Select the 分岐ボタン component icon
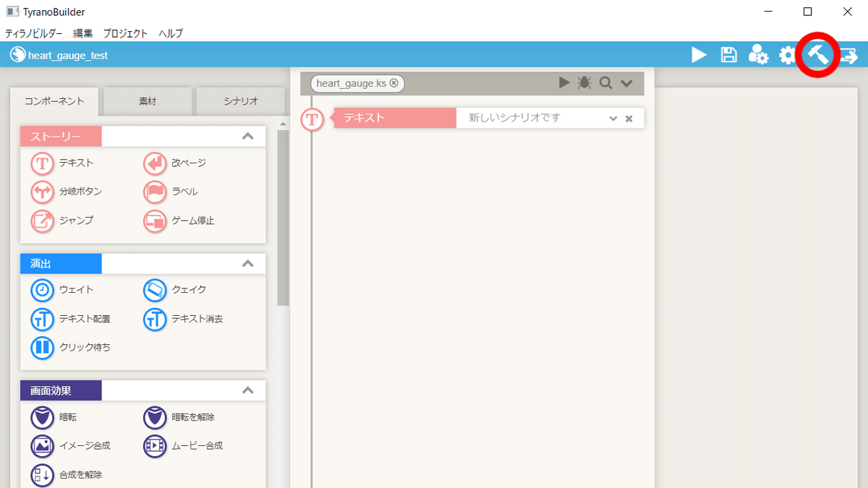Viewport: 868px width, 488px height. [x=43, y=192]
